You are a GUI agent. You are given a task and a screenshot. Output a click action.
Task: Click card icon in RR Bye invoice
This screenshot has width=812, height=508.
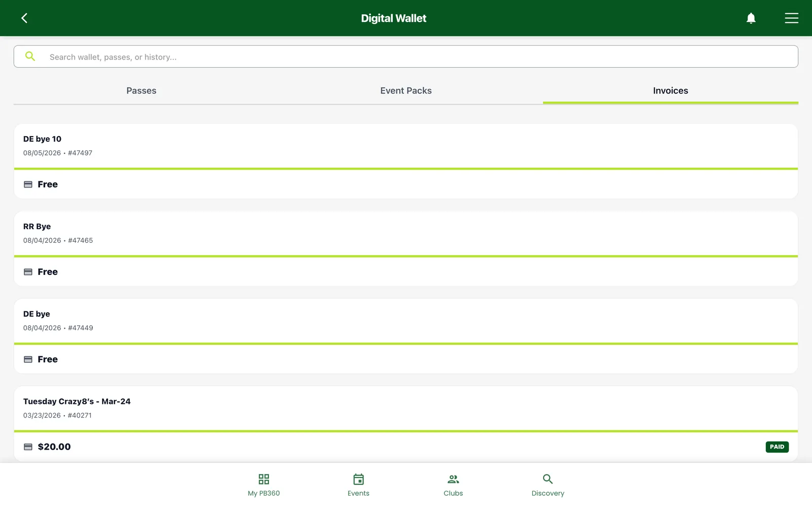pyautogui.click(x=28, y=272)
